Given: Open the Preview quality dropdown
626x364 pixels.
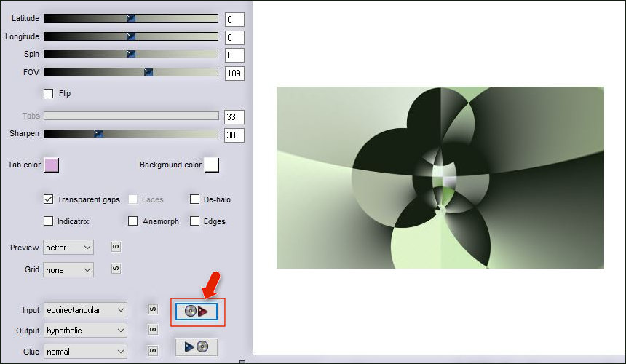Looking at the screenshot, I should [68, 248].
